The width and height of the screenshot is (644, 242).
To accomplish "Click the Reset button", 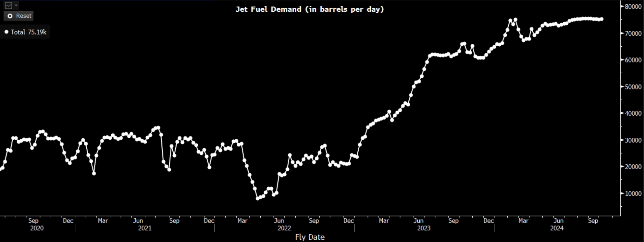I will 19,16.
